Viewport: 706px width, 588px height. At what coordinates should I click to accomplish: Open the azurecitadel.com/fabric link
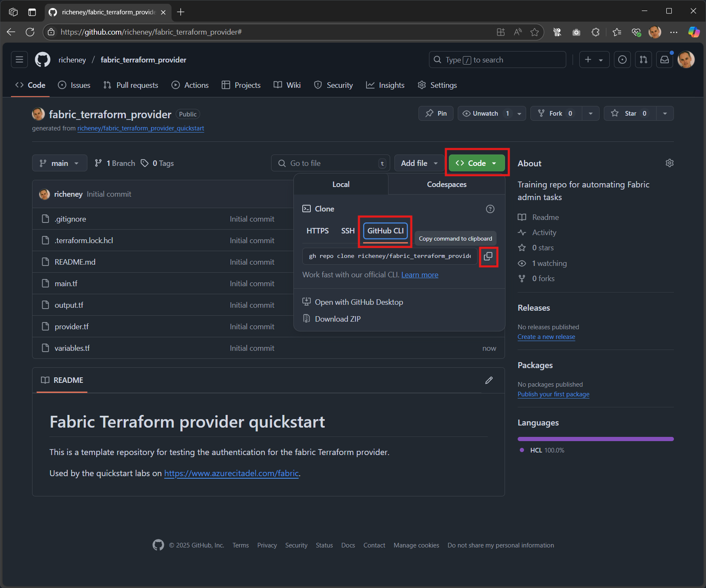coord(231,473)
